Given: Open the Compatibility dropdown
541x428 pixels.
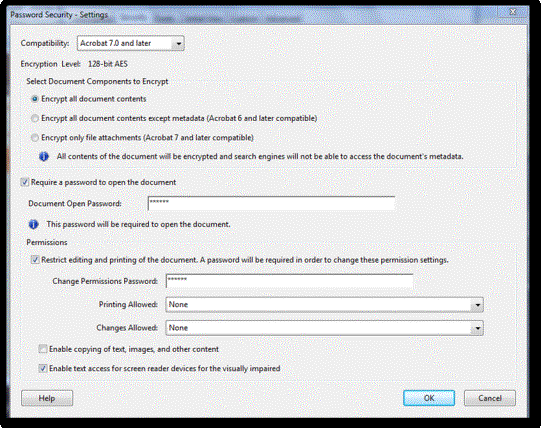Looking at the screenshot, I should tap(130, 43).
